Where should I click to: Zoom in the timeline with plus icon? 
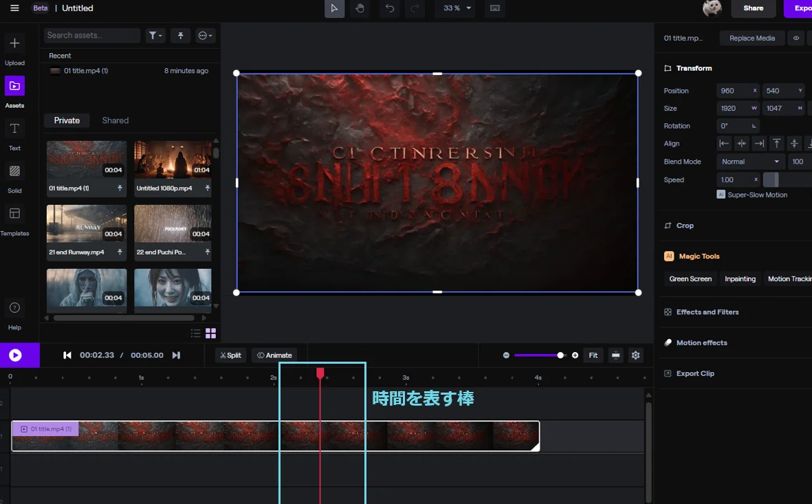click(575, 355)
